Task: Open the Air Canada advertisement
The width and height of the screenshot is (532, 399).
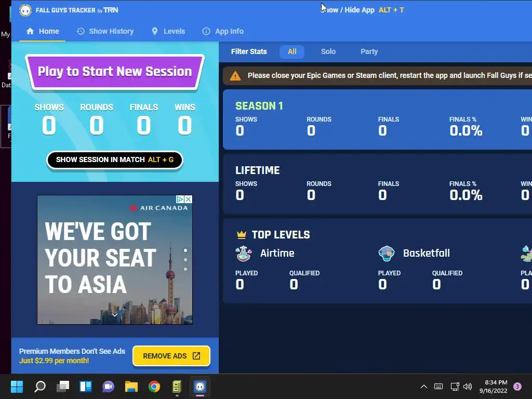Action: pos(115,260)
